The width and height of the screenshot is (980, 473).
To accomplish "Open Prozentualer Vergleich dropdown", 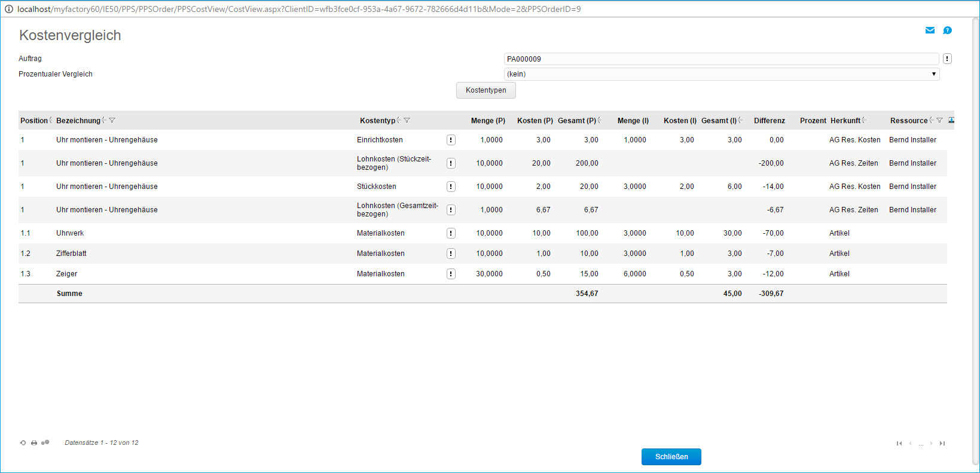I will [722, 74].
